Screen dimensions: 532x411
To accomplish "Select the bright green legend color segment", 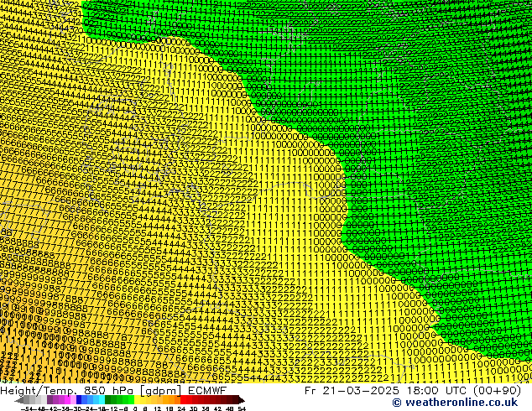I will point(131,399).
